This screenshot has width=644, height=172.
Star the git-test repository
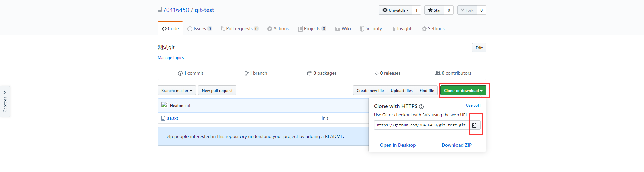click(434, 10)
